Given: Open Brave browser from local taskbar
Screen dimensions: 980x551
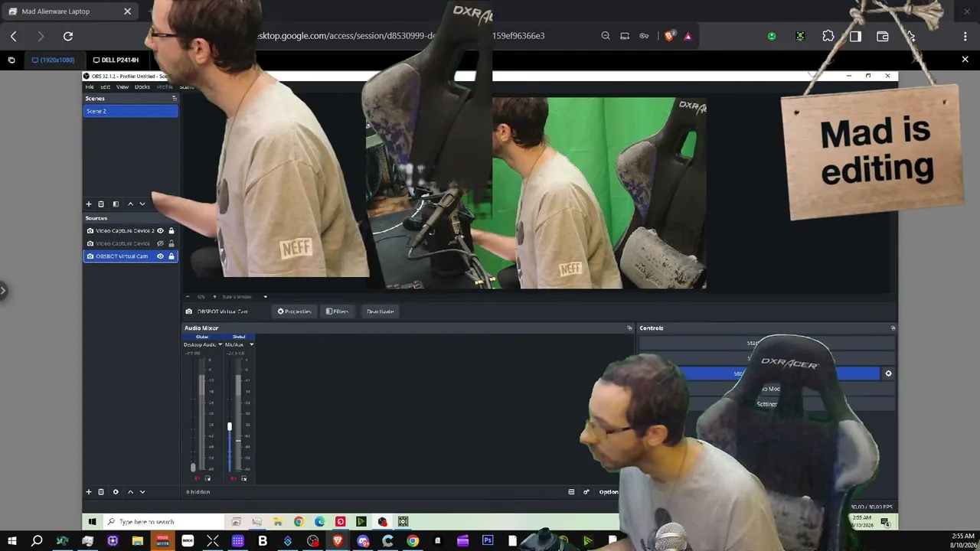Looking at the screenshot, I should tap(338, 541).
